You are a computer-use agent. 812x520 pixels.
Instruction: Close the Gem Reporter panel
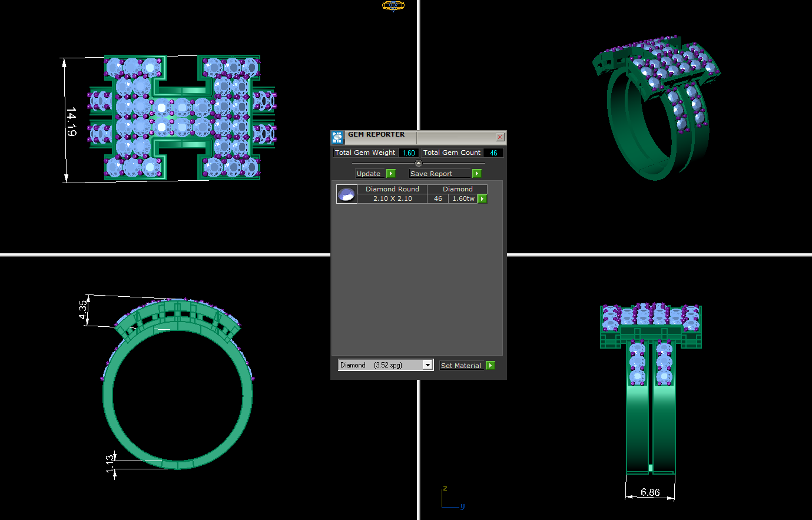500,137
